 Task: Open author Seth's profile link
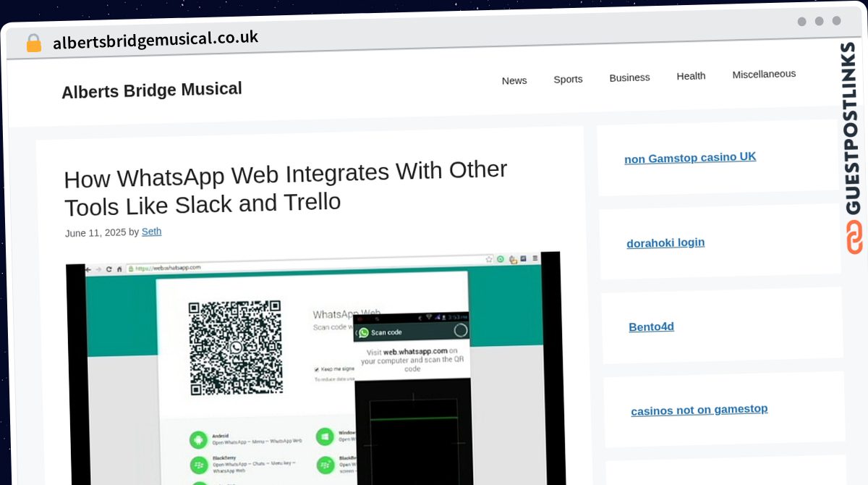(x=151, y=232)
